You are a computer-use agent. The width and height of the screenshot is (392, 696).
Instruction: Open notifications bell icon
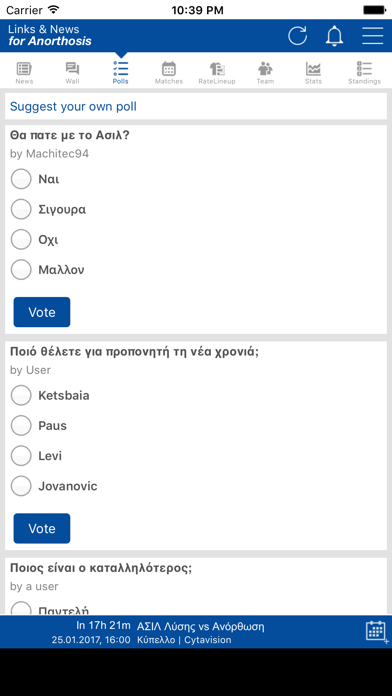coord(334,36)
